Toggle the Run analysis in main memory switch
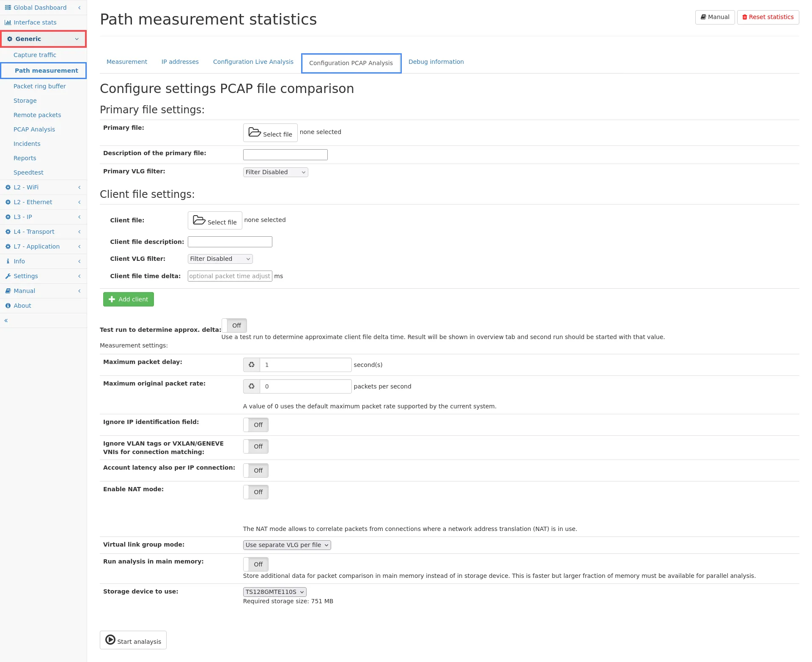812x662 pixels. point(256,564)
